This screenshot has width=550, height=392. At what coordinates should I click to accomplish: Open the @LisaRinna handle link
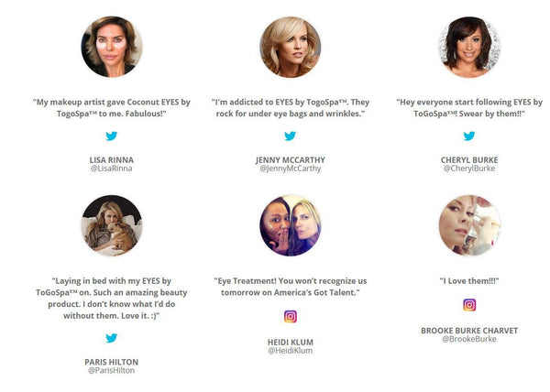pos(112,169)
